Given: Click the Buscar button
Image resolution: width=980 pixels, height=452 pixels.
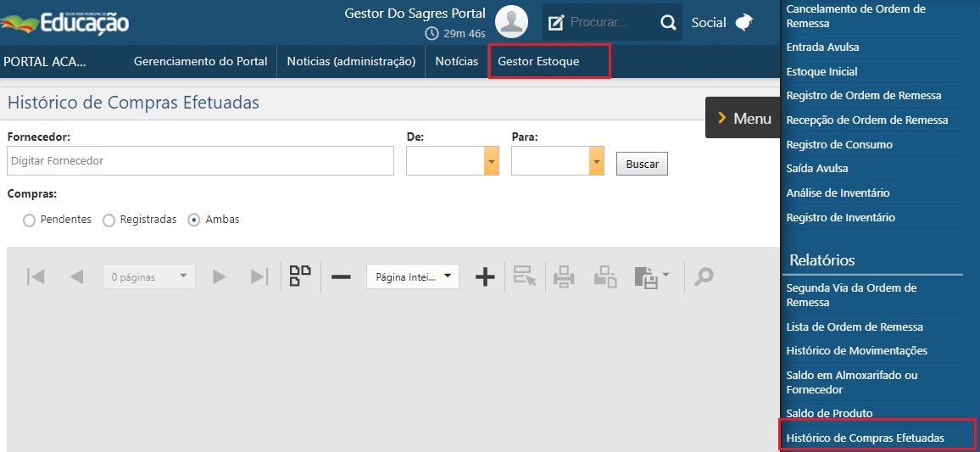Looking at the screenshot, I should point(642,165).
